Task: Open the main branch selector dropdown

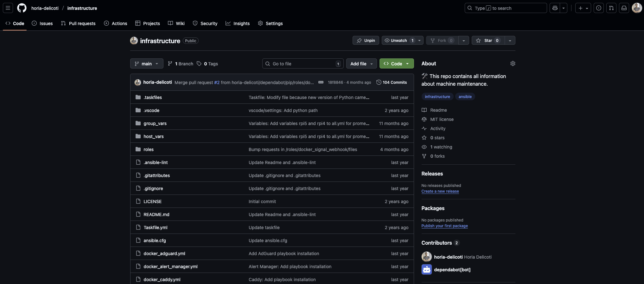Action: tap(146, 64)
